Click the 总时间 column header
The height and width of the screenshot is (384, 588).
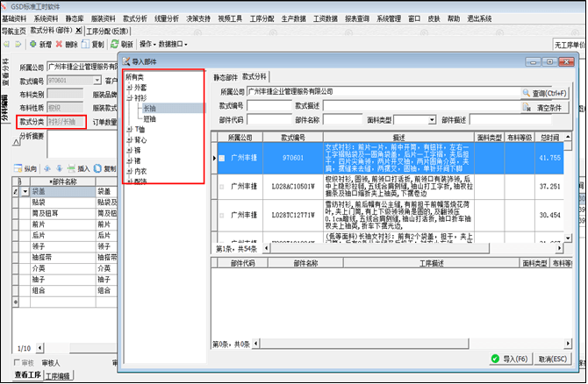tap(549, 138)
